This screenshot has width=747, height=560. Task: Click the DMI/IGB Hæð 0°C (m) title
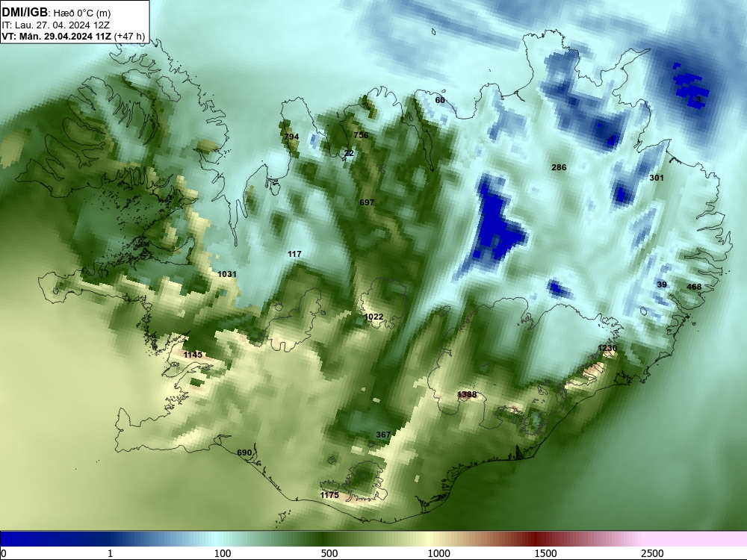pyautogui.click(x=56, y=13)
